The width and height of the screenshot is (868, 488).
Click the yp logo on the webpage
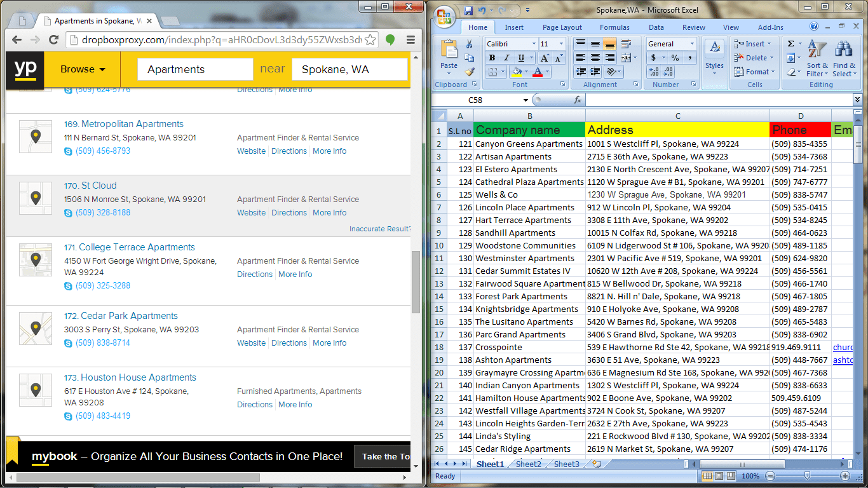coord(25,69)
